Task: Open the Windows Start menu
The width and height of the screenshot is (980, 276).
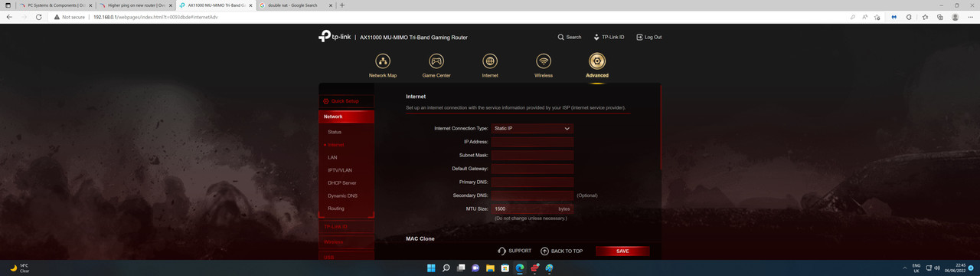Action: [431, 268]
